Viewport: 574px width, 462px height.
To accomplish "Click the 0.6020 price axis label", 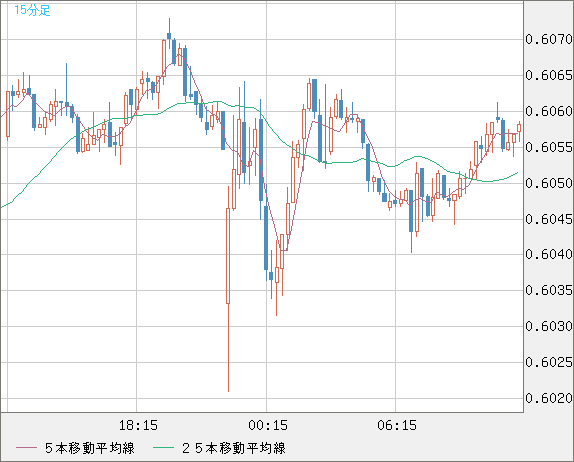I will (x=549, y=398).
